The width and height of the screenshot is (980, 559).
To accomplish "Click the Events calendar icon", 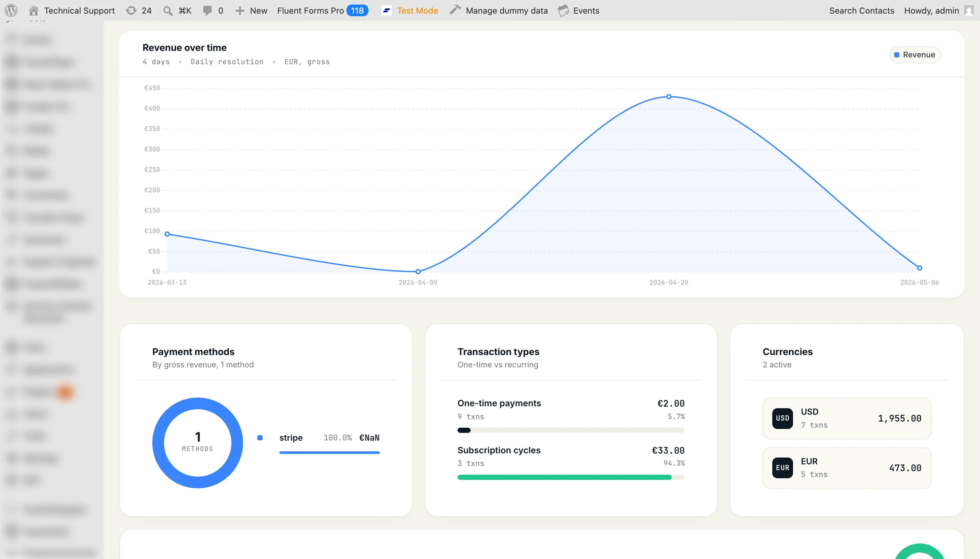I will click(x=563, y=10).
